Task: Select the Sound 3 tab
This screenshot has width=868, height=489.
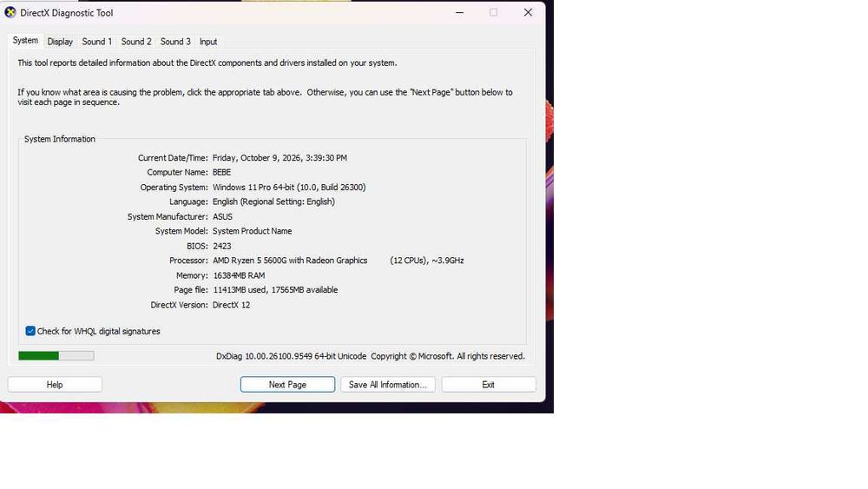Action: pos(175,42)
